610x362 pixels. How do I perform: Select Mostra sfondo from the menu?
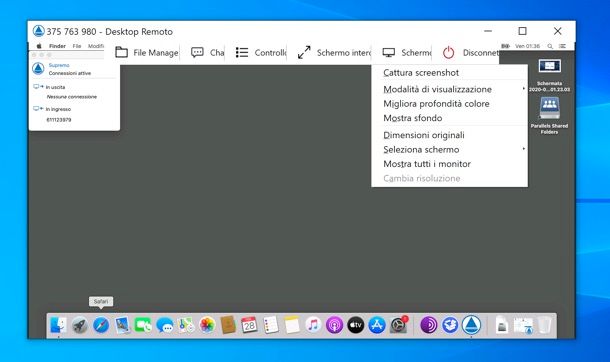[449, 118]
